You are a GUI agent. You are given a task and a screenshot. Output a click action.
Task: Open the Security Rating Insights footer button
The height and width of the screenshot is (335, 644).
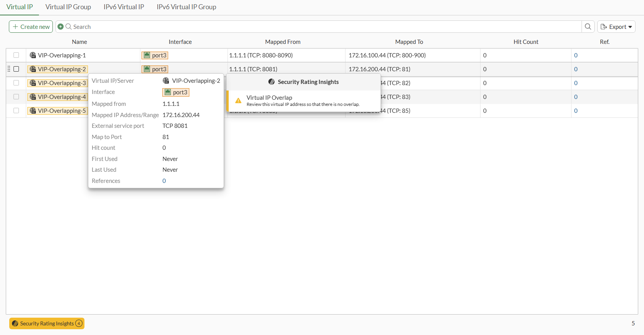pyautogui.click(x=47, y=323)
